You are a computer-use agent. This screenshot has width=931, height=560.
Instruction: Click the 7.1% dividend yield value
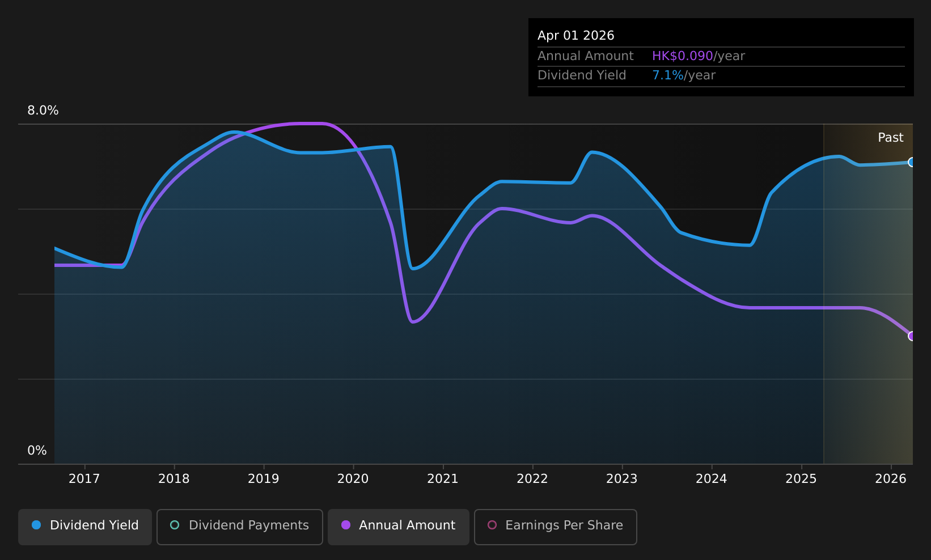(668, 75)
